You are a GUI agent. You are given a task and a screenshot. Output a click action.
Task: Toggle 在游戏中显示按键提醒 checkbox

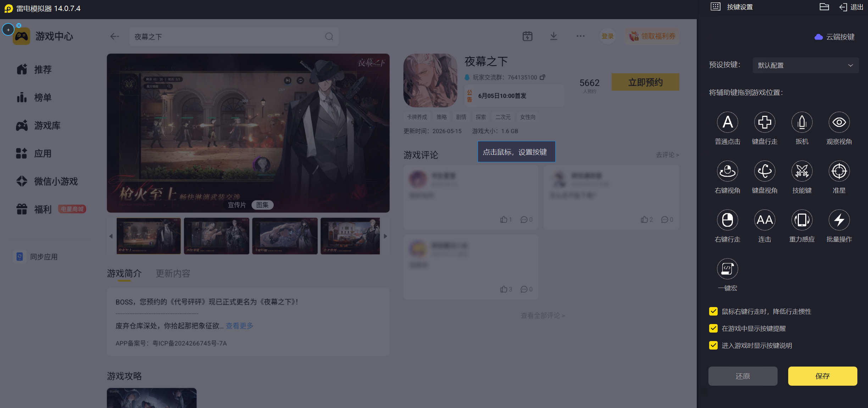[x=713, y=328]
